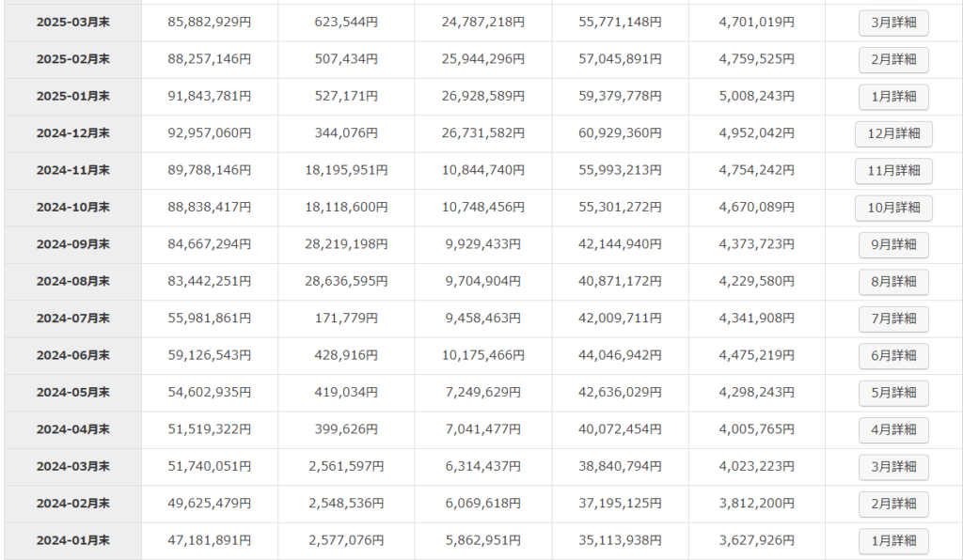Click the 10月詳細 button
The width and height of the screenshot is (963, 560).
point(892,208)
